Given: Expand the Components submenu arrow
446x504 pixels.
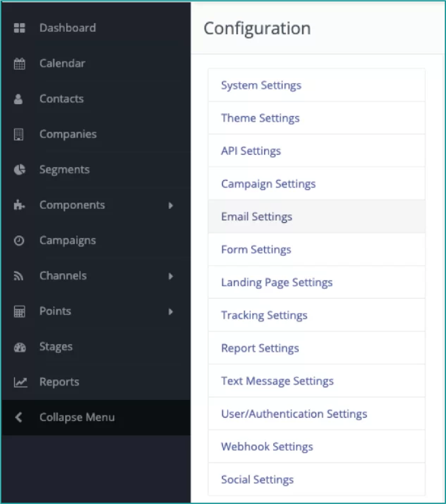Looking at the screenshot, I should [171, 205].
